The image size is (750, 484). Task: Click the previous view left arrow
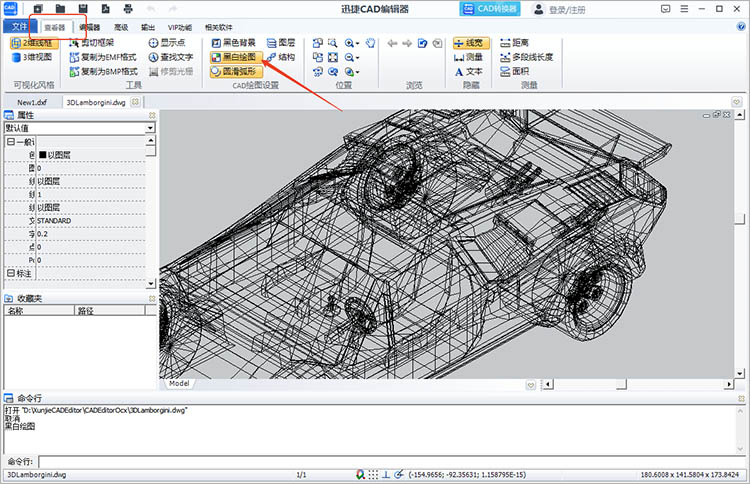392,44
